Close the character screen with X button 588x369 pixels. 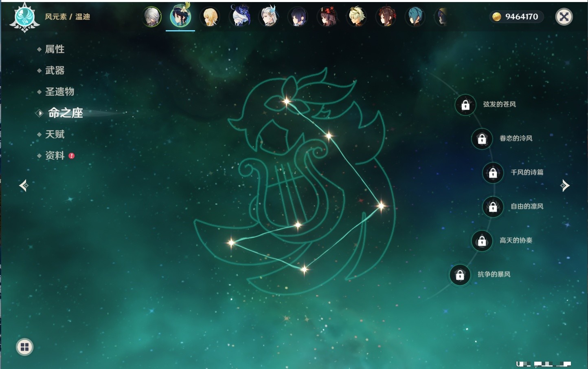pyautogui.click(x=564, y=17)
